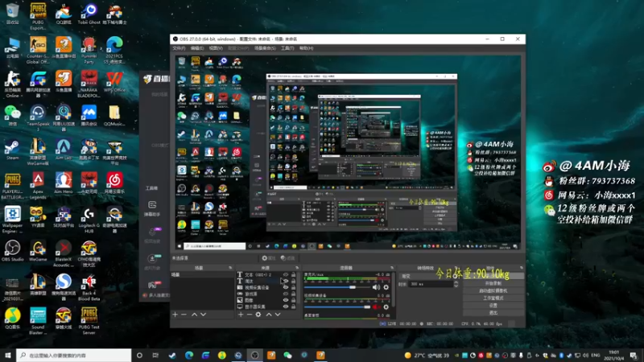Screen dimensions: 644x362
Task: Toggle visibility of 视频采集设备 source
Action: pos(286,287)
